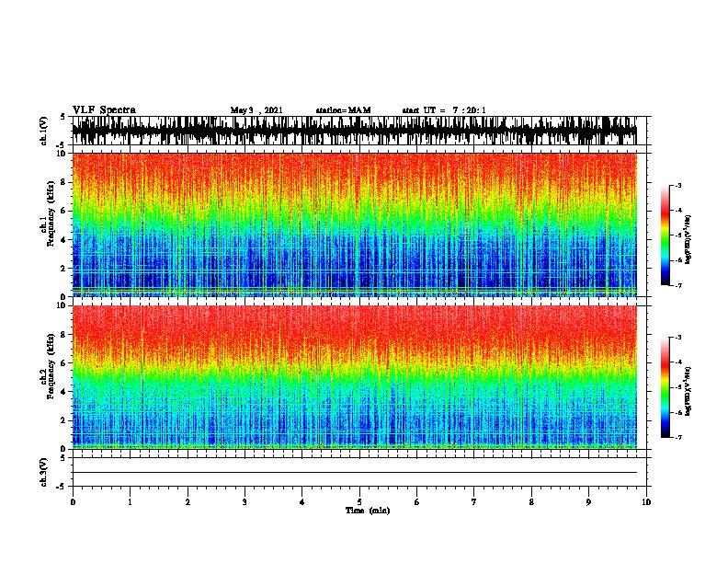This screenshot has height=563, width=728.
Task: Click the "start UT = 7 : 20: 1" label
Action: coord(444,110)
